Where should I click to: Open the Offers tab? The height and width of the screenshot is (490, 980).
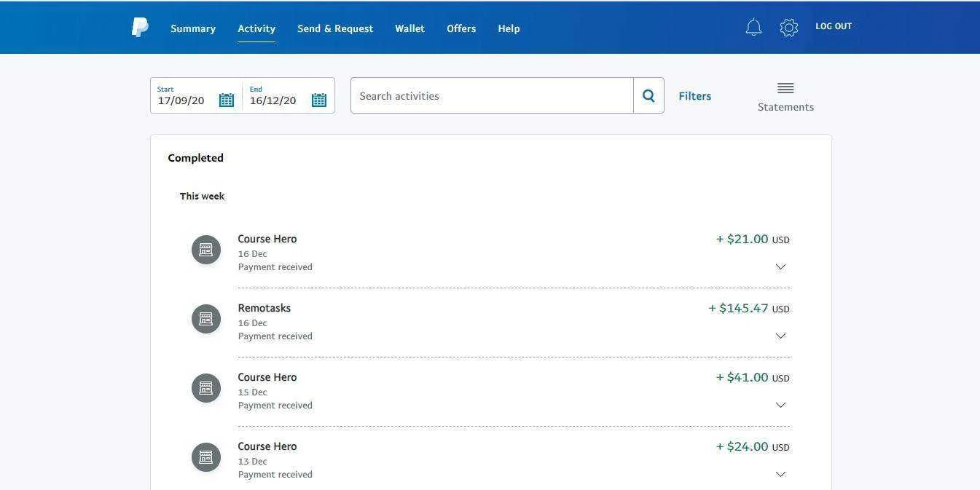461,28
